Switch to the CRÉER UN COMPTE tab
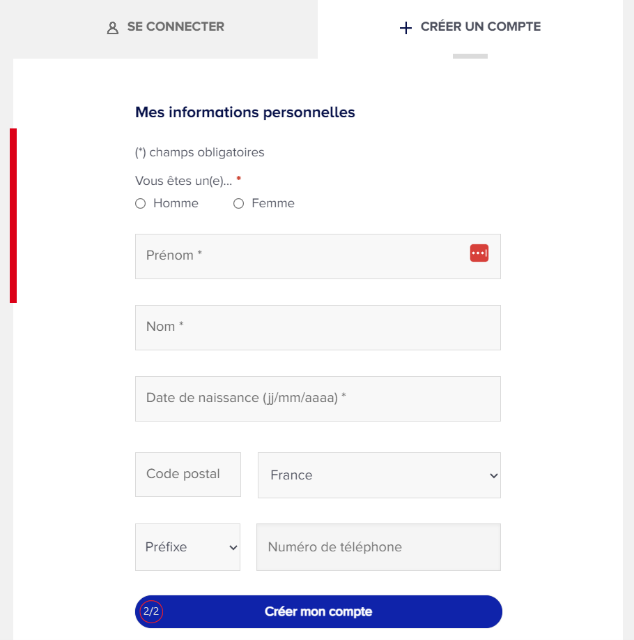 [x=470, y=29]
